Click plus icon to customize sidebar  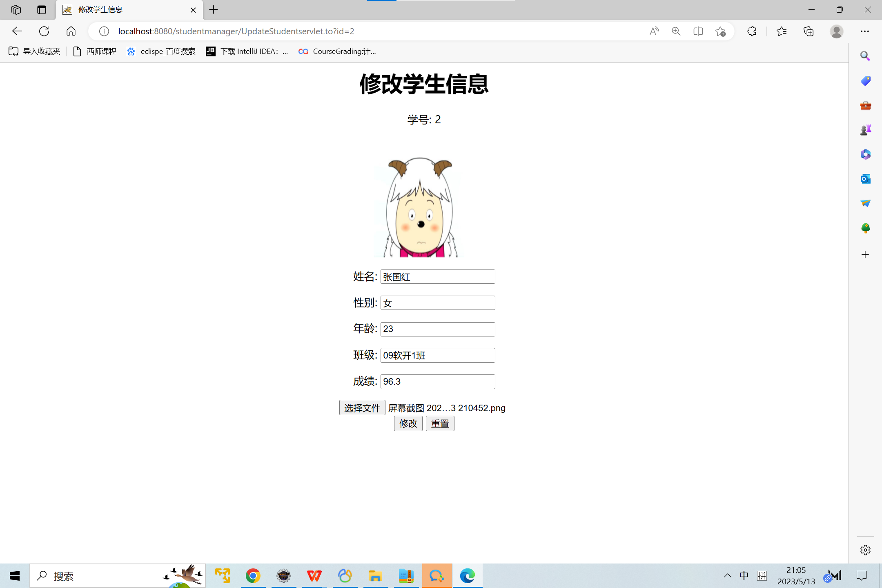click(x=865, y=255)
